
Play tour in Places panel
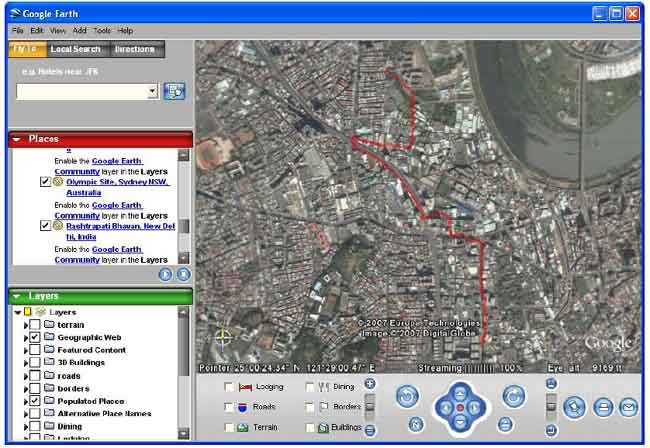(x=165, y=274)
